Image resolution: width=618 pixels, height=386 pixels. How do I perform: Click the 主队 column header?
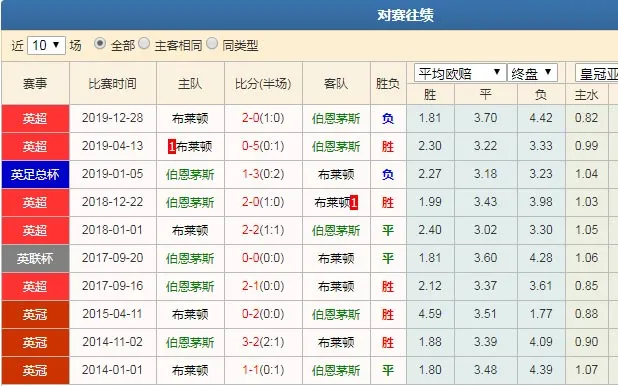[190, 83]
